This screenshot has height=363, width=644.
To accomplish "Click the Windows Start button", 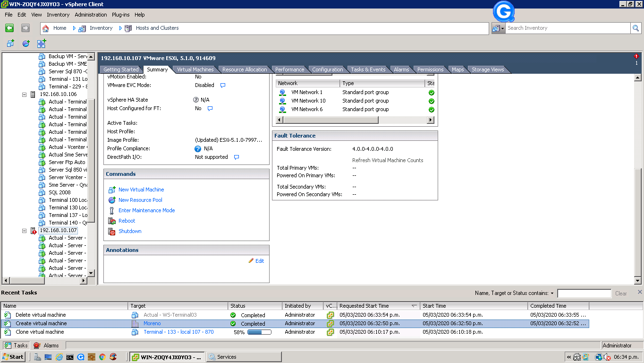I will tap(13, 357).
